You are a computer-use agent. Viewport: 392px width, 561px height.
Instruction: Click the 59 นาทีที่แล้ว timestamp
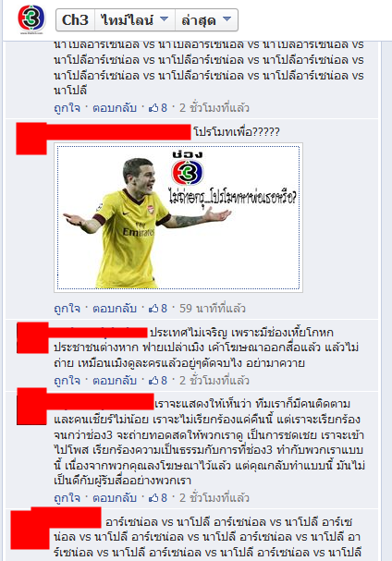pos(213,309)
